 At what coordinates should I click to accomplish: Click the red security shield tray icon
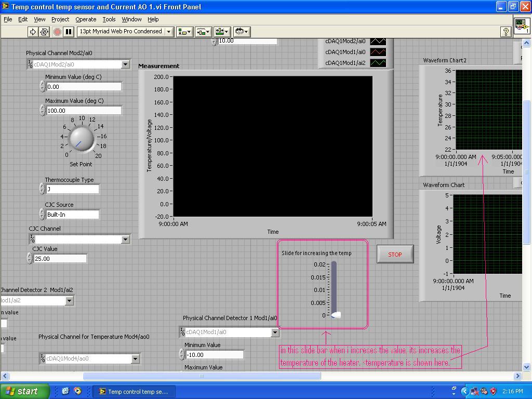click(494, 391)
